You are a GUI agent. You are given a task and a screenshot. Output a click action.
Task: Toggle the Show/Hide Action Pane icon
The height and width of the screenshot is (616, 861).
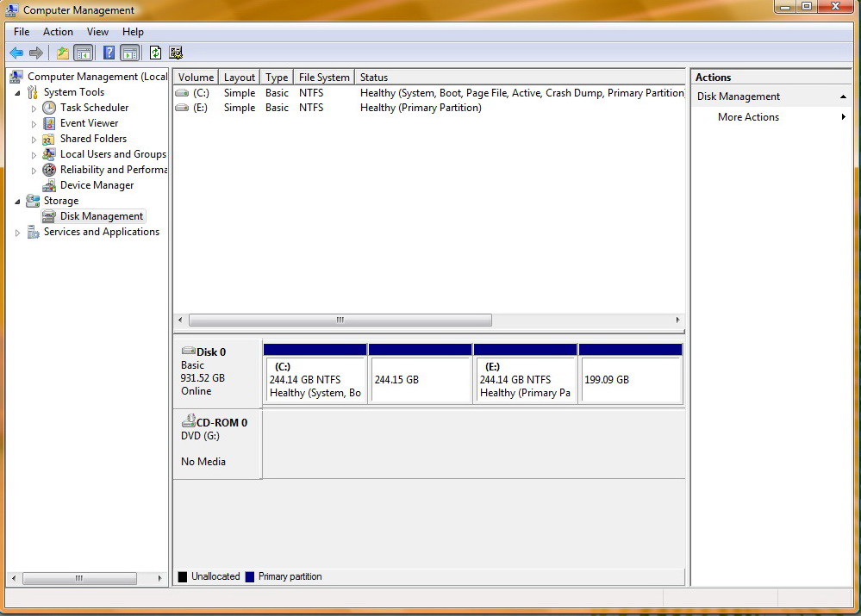click(x=130, y=53)
